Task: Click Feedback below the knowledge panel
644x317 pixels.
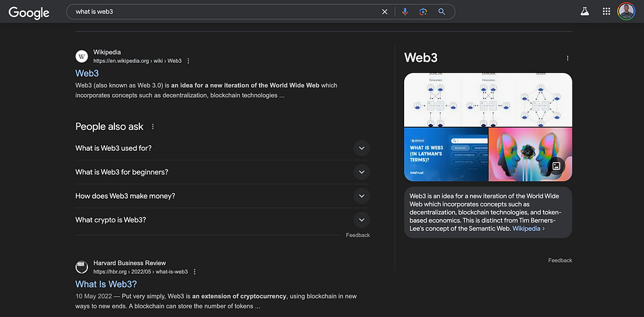Action: (x=560, y=261)
